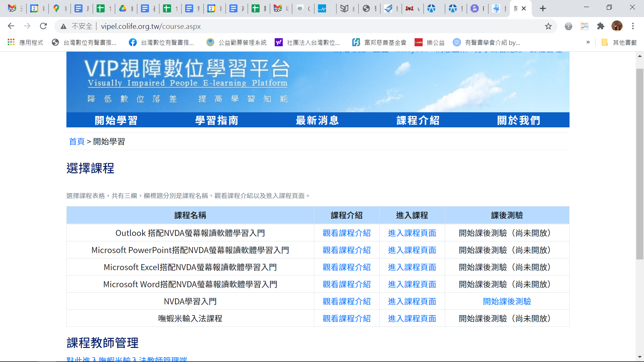Open the Extensions puzzle icon
Image resolution: width=644 pixels, height=362 pixels.
click(x=601, y=26)
